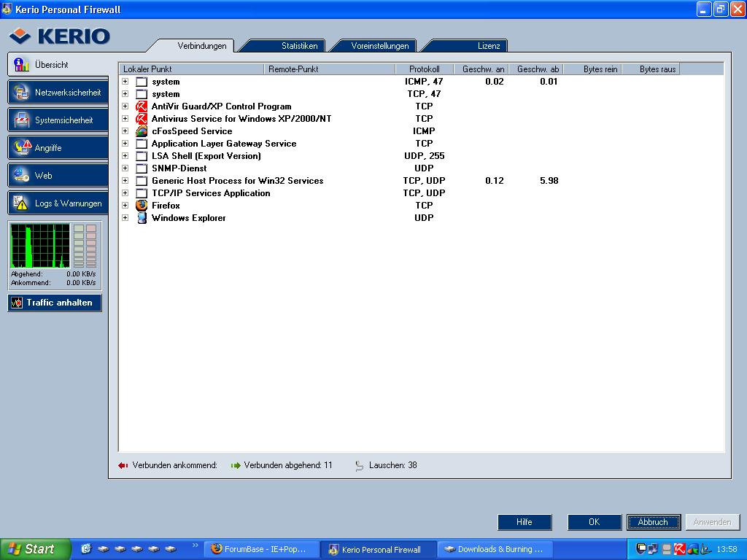This screenshot has height=560, width=747.
Task: Click the Traffic anhalten stop icon
Action: coord(17,303)
